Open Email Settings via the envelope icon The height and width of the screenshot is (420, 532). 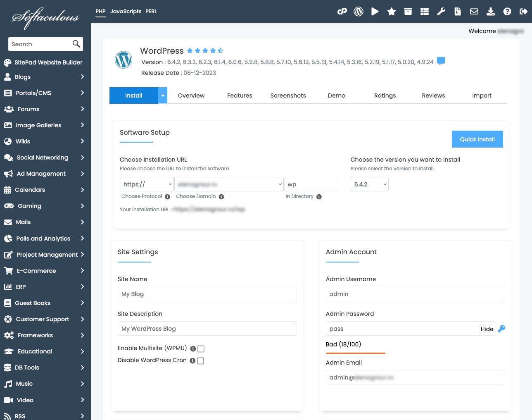tap(474, 12)
